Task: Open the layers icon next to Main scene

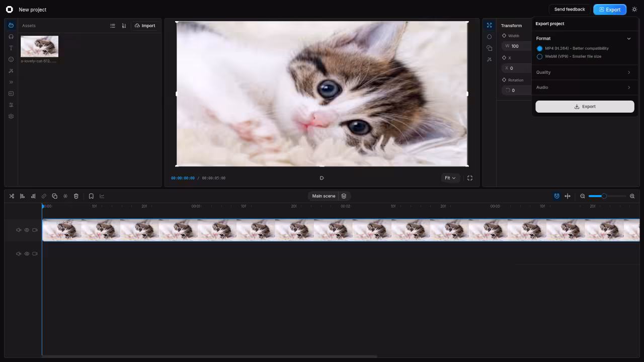Action: (344, 196)
